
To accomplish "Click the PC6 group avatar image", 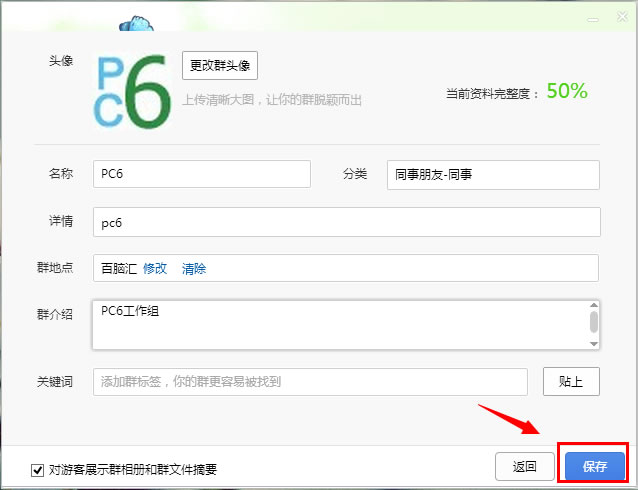I will 133,91.
